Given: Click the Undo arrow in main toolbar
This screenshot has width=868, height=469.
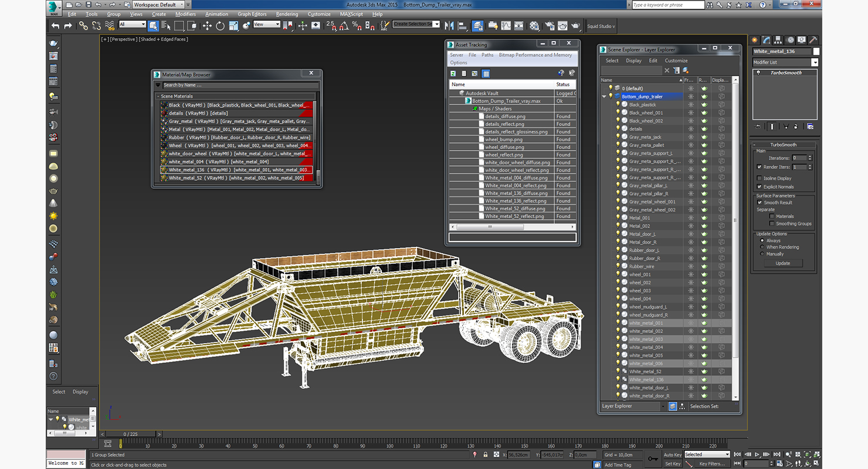Looking at the screenshot, I should point(55,26).
